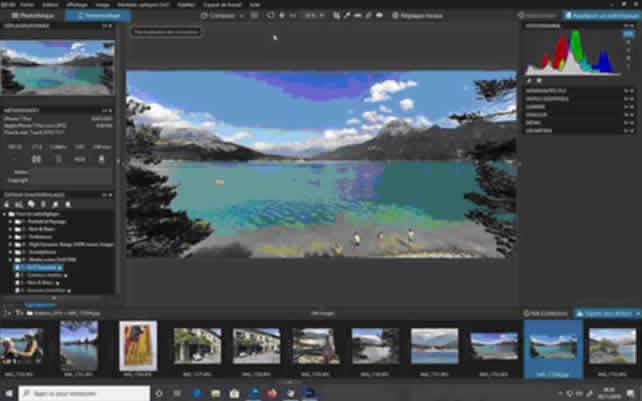Open the Edition menu
Screen dimensions: 642x401
(x=50, y=5)
